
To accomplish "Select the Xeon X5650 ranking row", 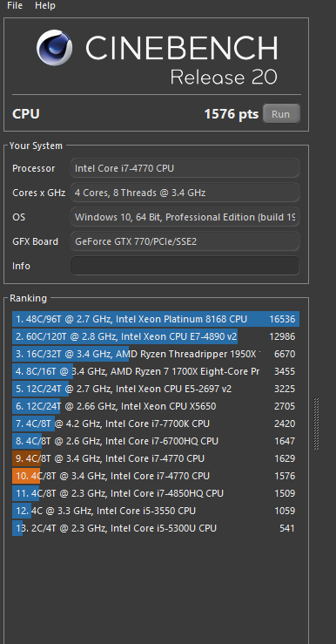I will pos(156,406).
